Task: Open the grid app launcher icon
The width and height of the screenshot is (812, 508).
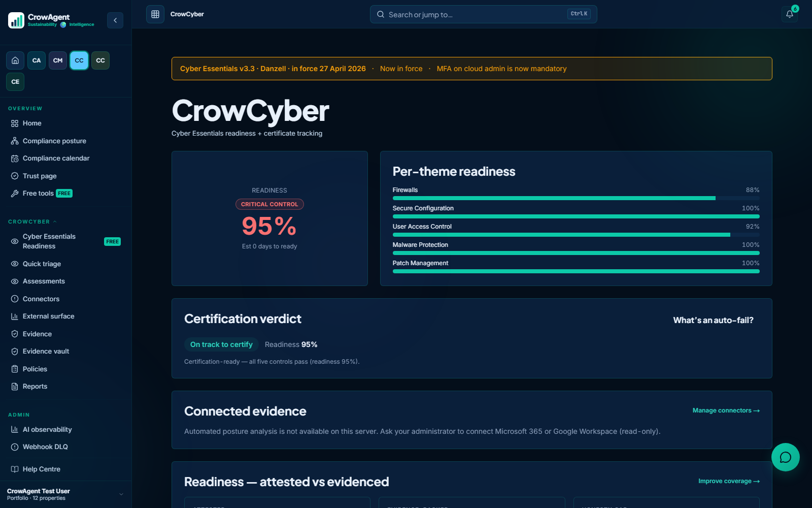Action: 155,14
